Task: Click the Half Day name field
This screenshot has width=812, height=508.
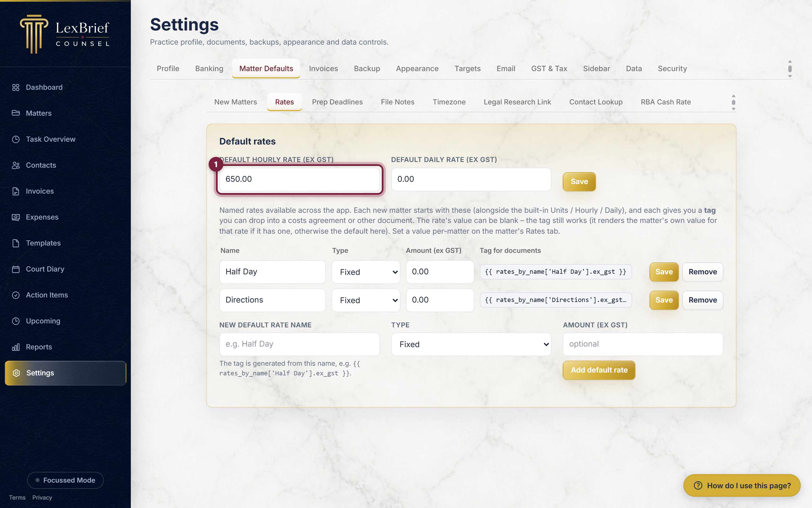Action: point(272,272)
